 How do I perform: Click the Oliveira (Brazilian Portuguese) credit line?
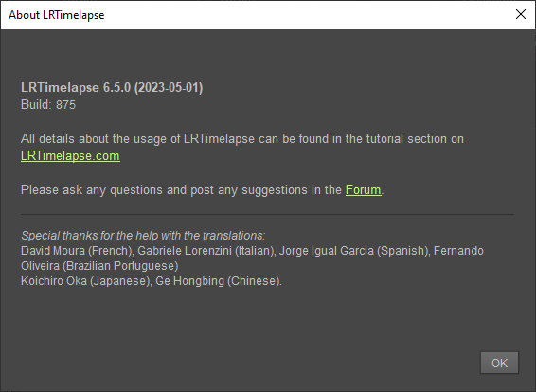pos(99,265)
